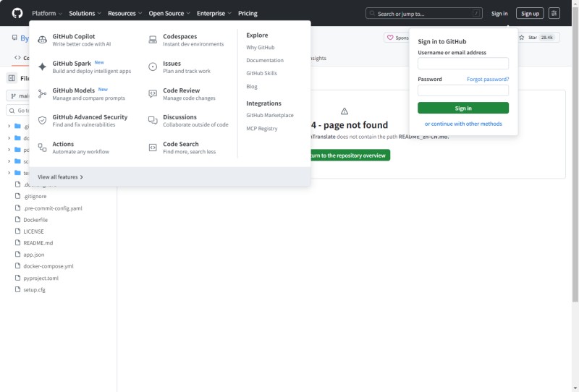
Task: Click the Discussions chat icon
Action: tap(153, 121)
